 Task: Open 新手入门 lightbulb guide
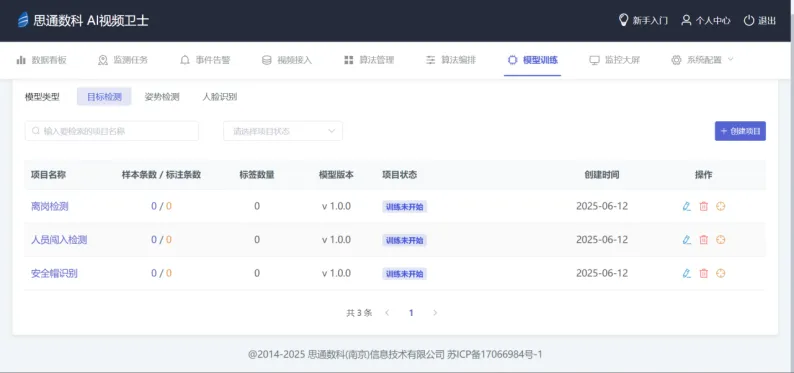(644, 21)
